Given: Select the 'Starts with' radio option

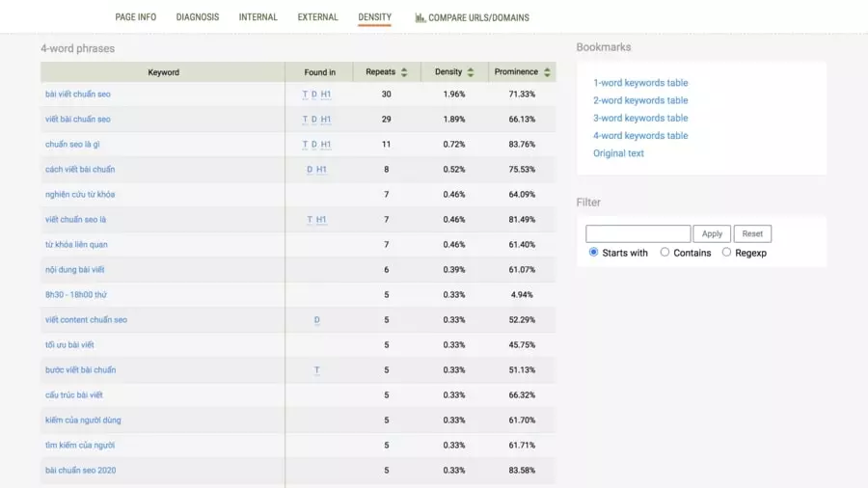Looking at the screenshot, I should tap(593, 253).
